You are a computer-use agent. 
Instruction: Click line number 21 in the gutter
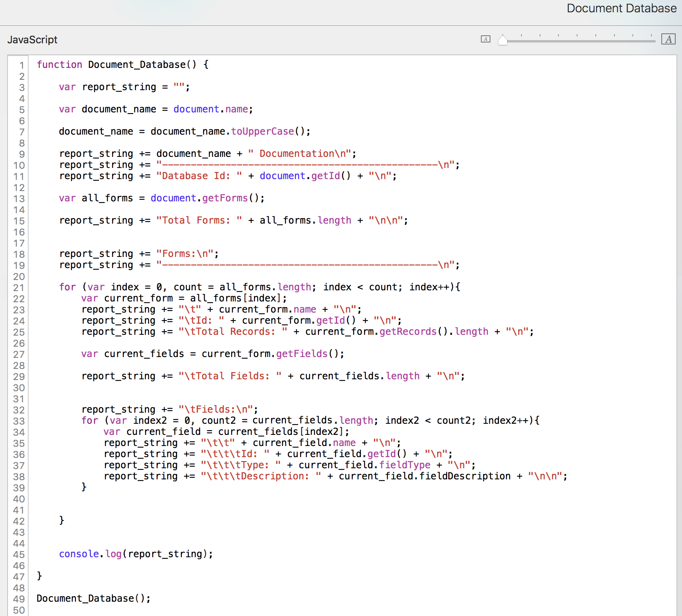point(19,288)
